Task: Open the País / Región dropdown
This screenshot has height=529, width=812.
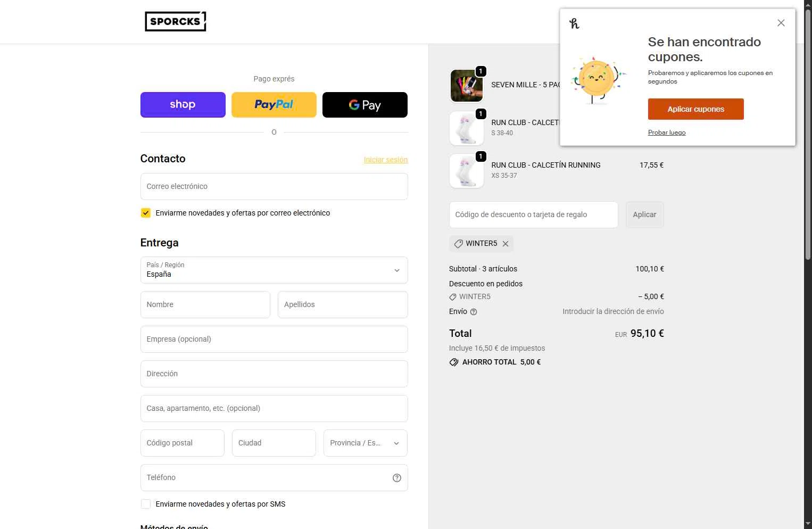Action: click(x=274, y=270)
